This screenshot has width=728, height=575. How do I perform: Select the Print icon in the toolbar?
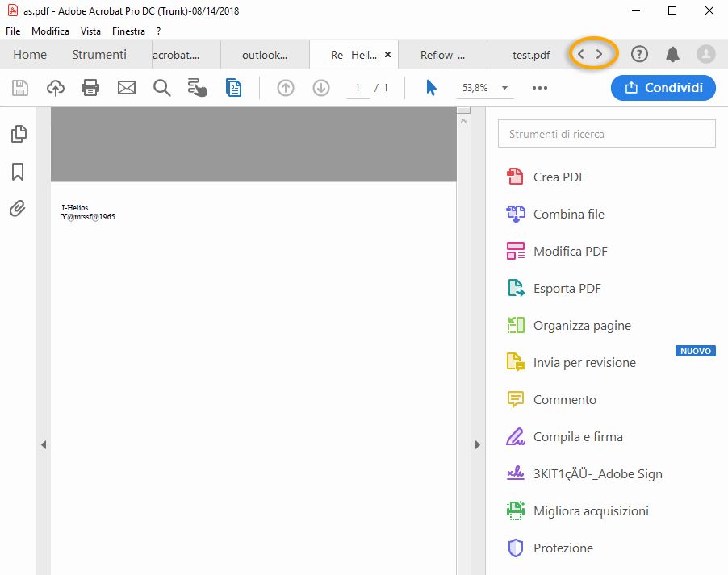pos(90,88)
